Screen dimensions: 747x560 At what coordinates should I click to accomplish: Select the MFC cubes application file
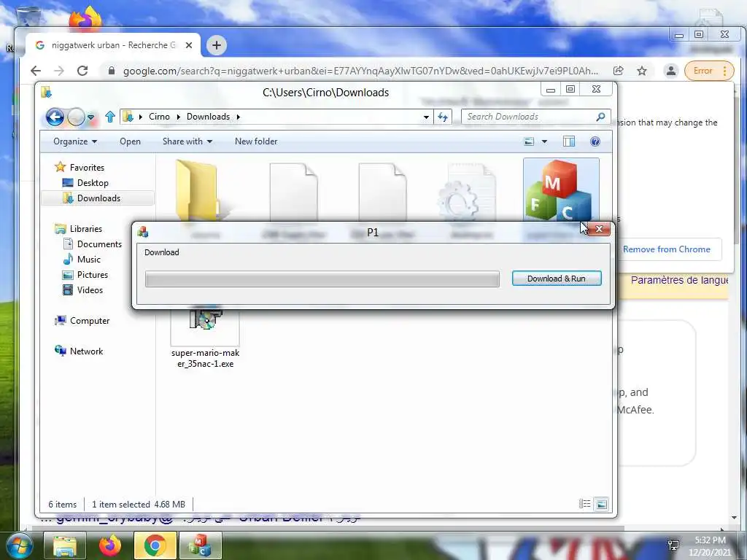tap(561, 190)
